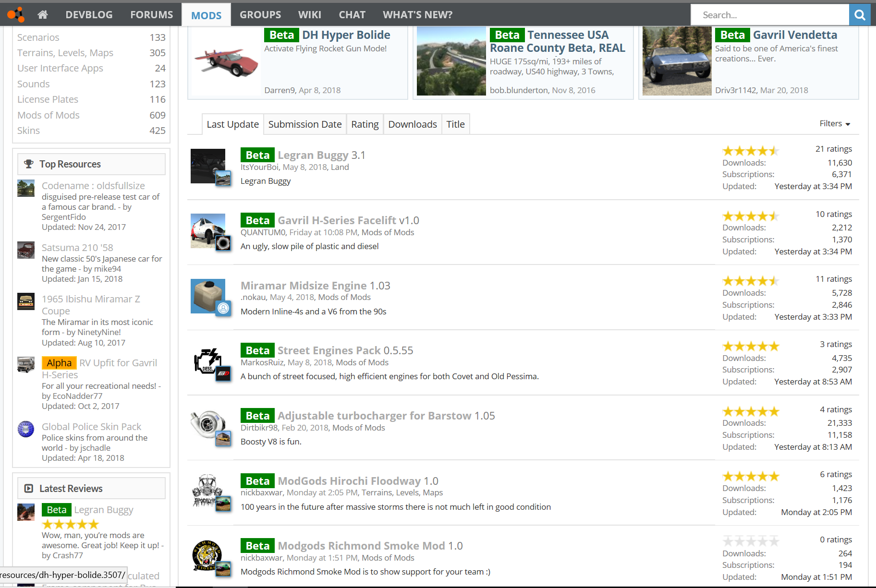Screen dimensions: 876x588
Task: Open the GROUPS menu item
Action: [x=260, y=15]
